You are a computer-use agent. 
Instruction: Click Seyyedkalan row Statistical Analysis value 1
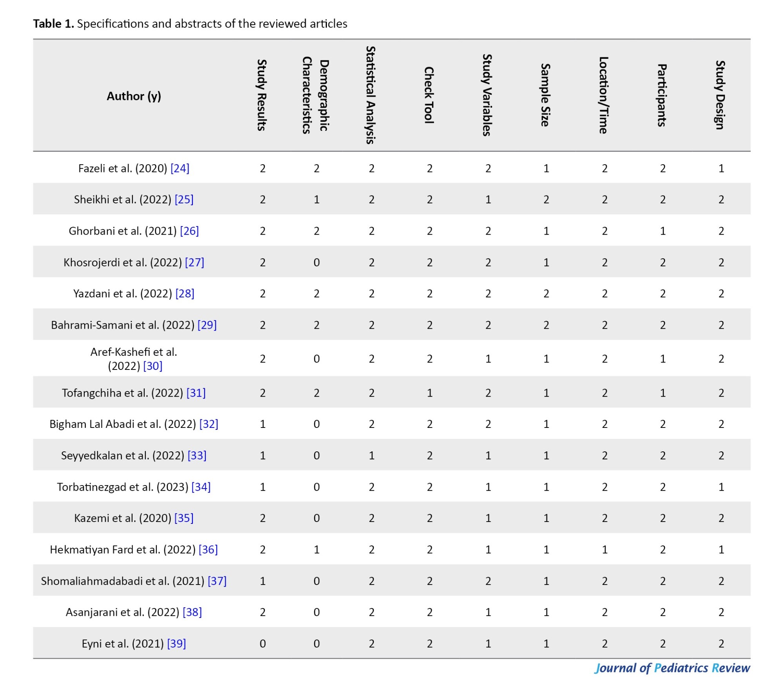(372, 456)
